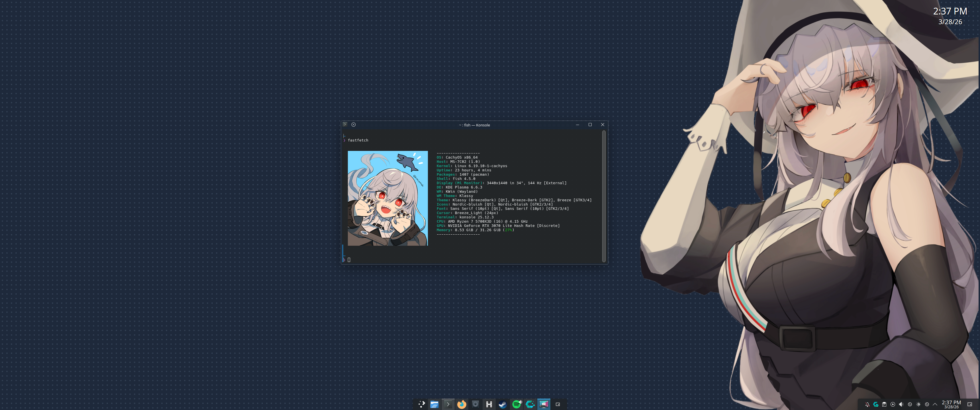Toggle do-not-disturb notifications bell in tray
980x410 pixels.
[x=867, y=404]
